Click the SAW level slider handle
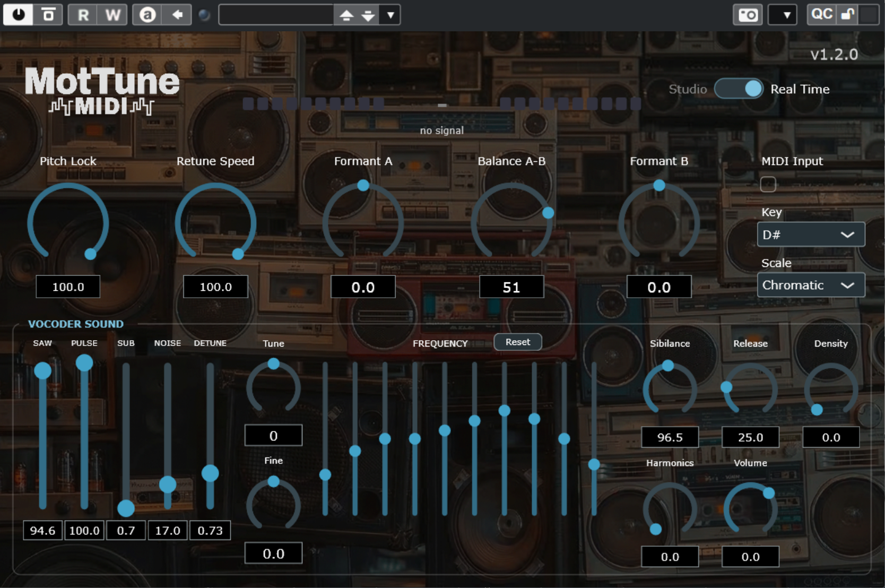Viewport: 885px width, 588px height. tap(42, 370)
